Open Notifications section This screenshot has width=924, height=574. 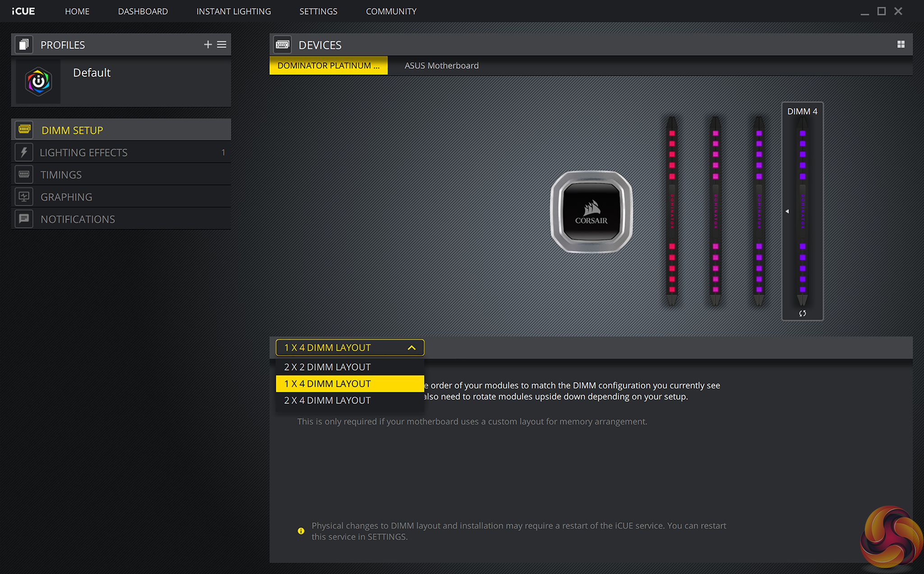[78, 219]
